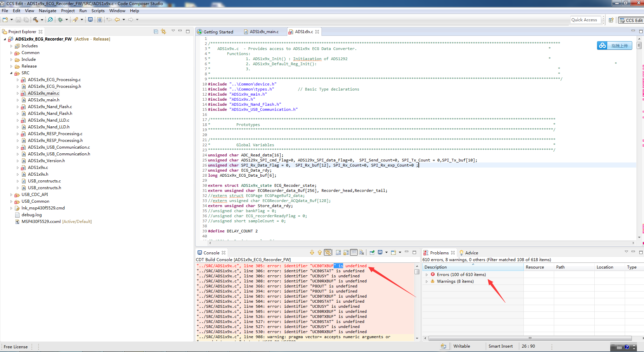This screenshot has height=352, width=644.
Task: Open the Project menu
Action: tap(68, 11)
